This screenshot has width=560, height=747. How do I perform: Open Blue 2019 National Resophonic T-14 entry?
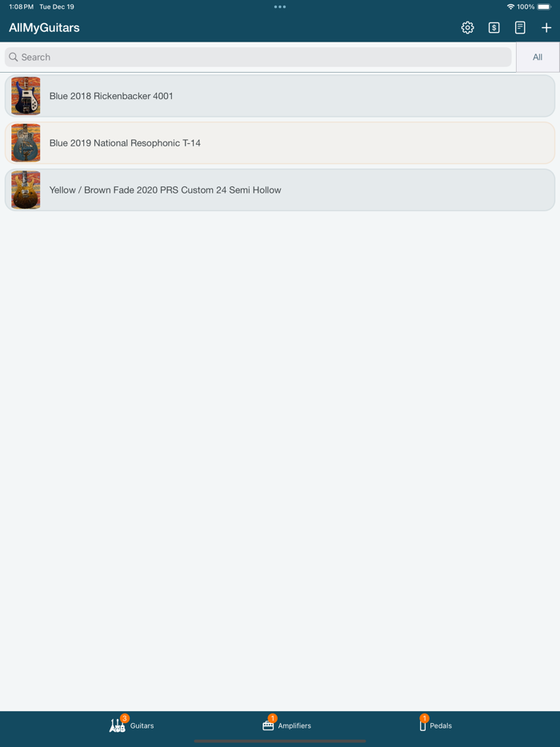coord(280,143)
